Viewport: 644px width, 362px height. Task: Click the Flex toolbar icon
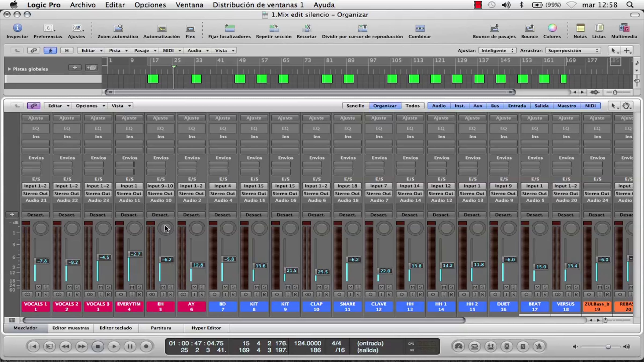pos(190,28)
